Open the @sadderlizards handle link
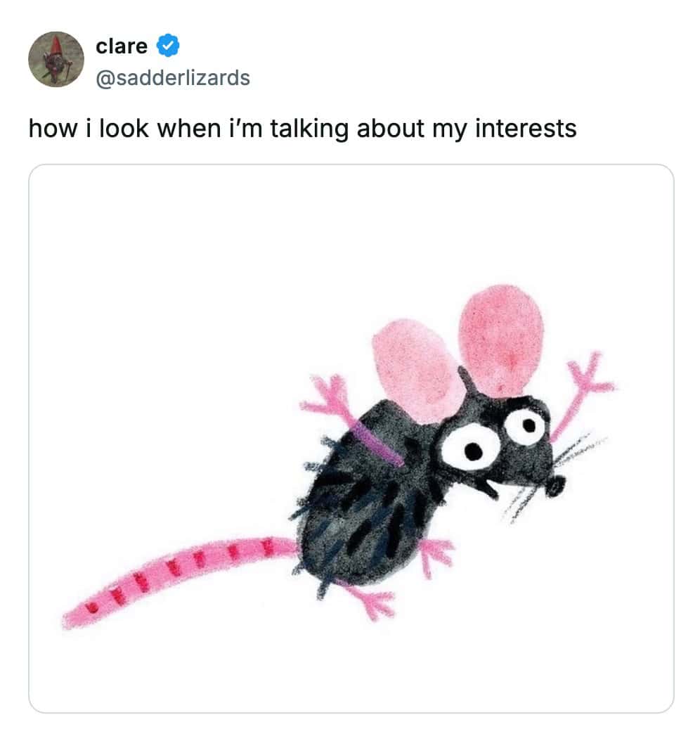 [173, 77]
